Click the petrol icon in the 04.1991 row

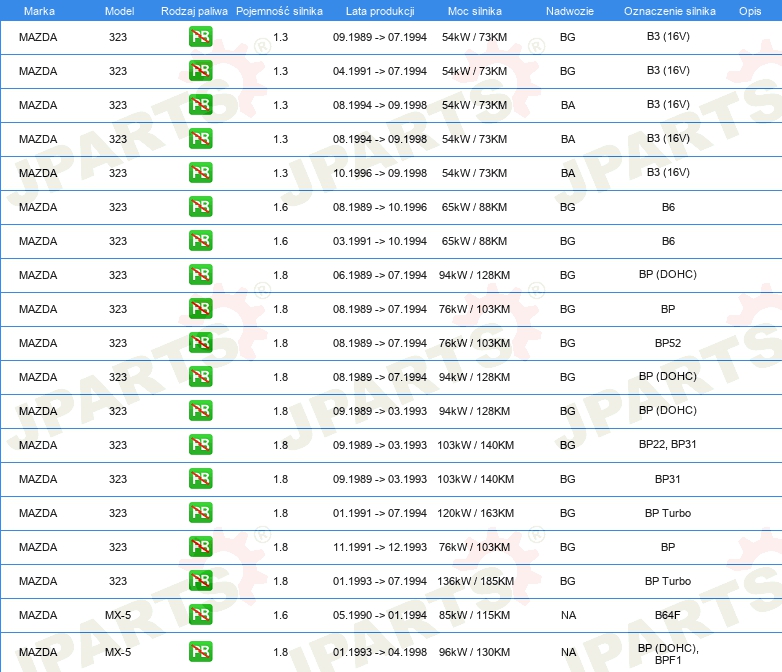point(200,70)
